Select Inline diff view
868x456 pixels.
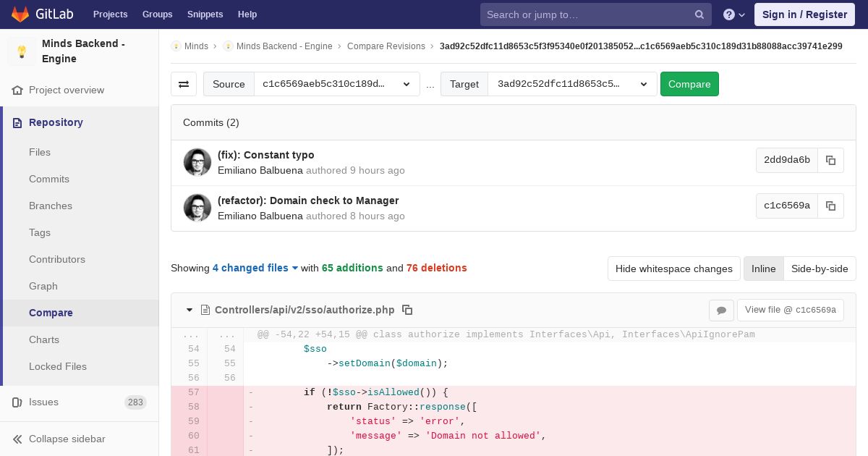coord(763,269)
